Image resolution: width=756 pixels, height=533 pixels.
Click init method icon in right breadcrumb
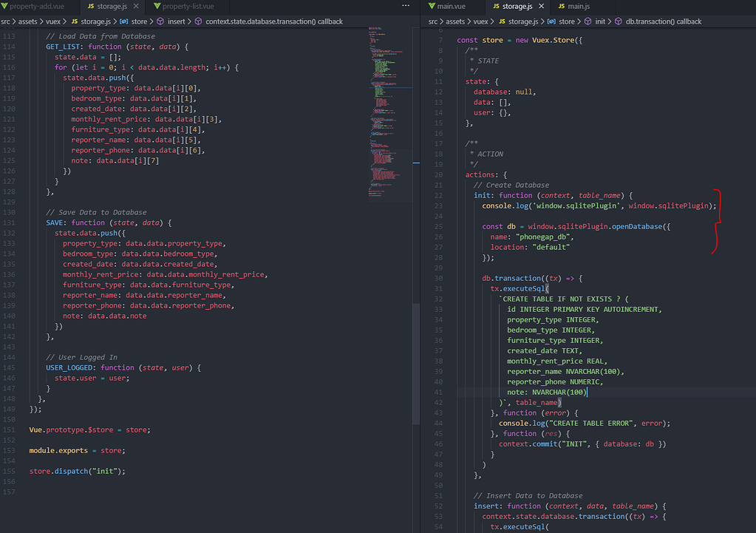pos(587,21)
